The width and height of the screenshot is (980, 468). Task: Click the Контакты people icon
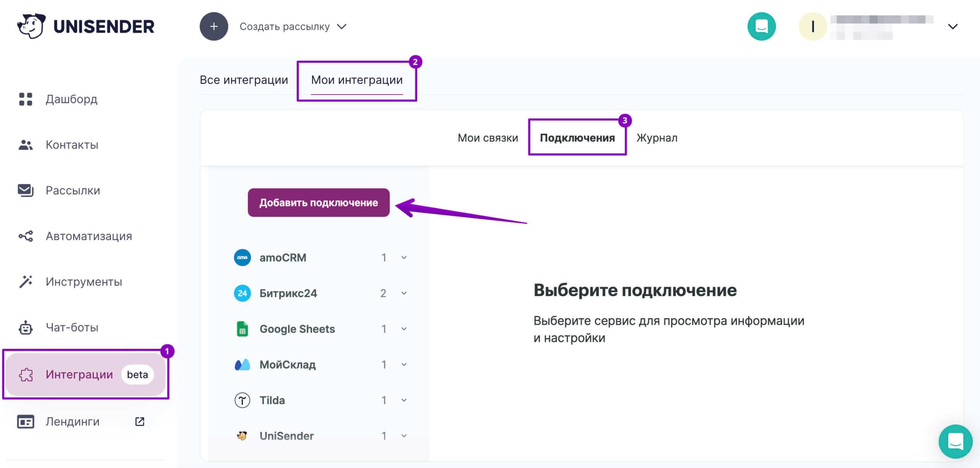26,145
